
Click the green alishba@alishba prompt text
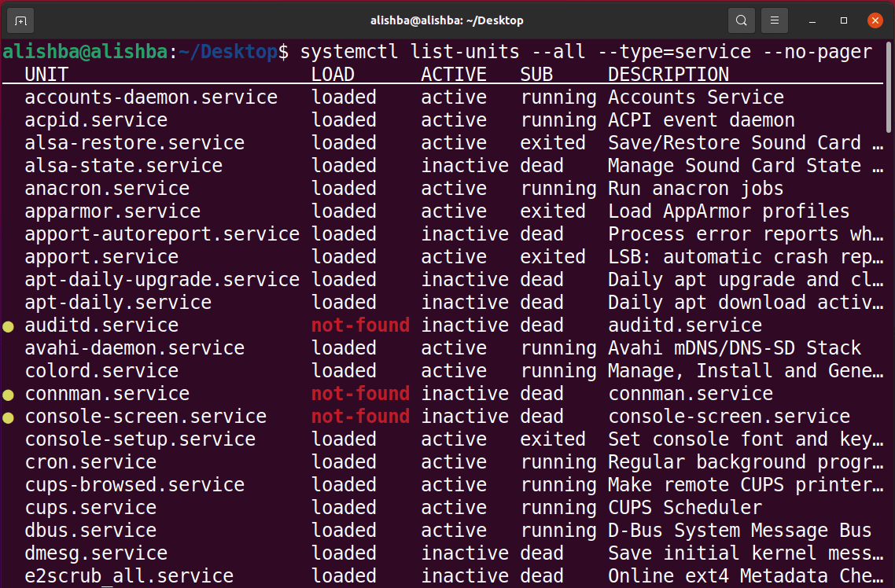85,51
